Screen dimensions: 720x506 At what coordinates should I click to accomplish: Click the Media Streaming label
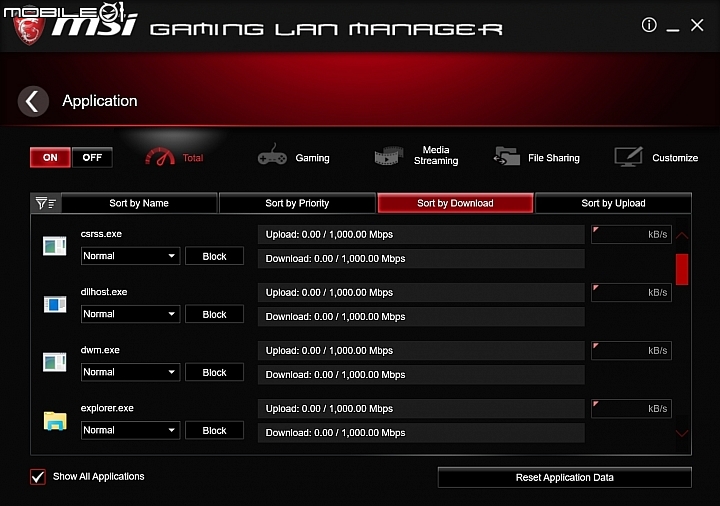coord(436,155)
